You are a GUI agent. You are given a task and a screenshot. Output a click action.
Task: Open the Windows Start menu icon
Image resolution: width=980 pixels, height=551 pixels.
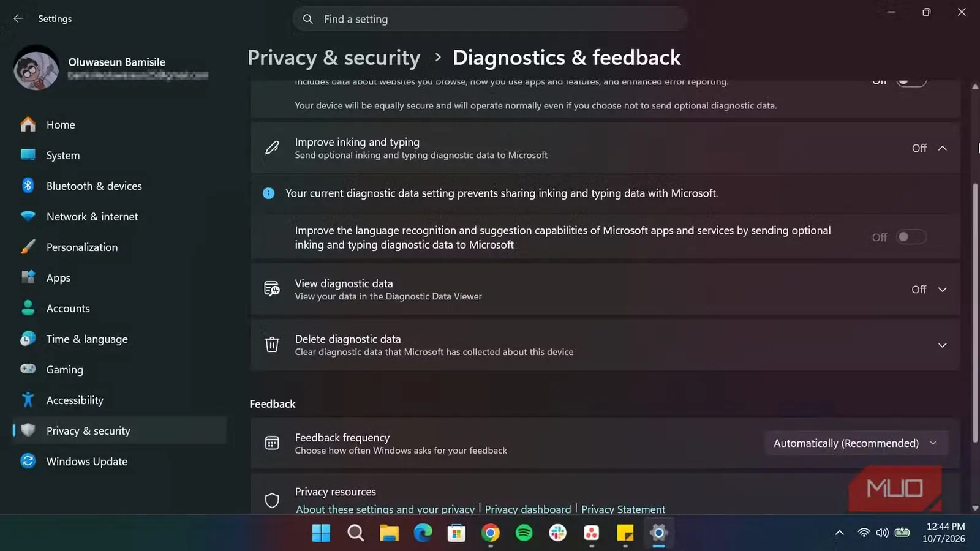pos(321,533)
